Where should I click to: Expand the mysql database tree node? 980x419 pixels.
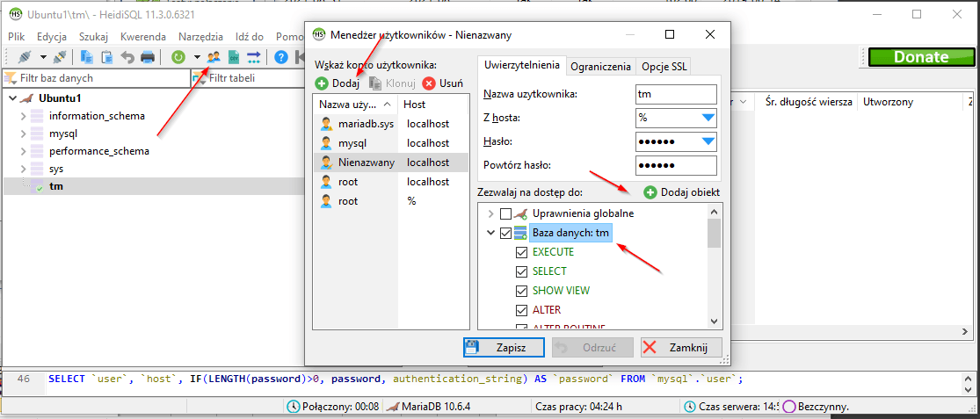(23, 134)
